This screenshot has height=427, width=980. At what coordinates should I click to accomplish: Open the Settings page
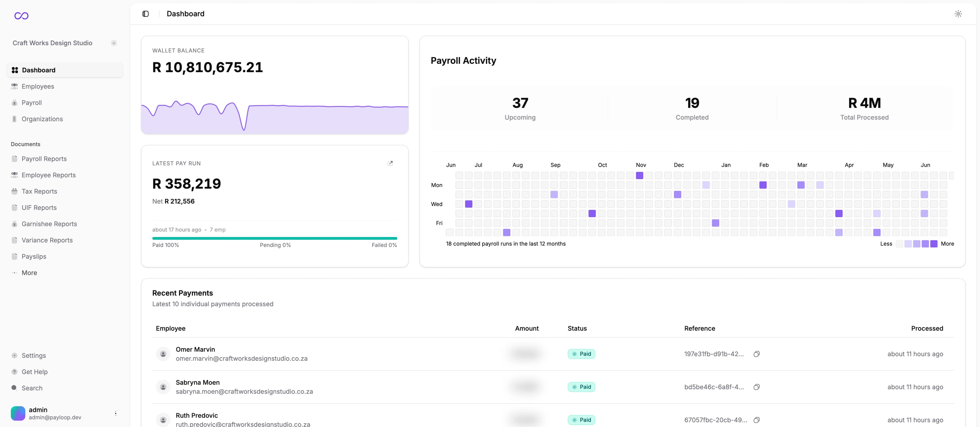pos(33,355)
